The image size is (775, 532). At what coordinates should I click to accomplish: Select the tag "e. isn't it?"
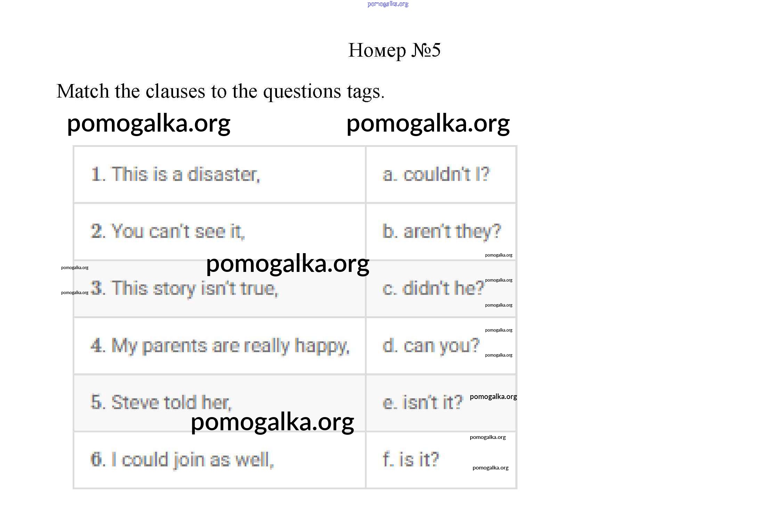point(423,402)
